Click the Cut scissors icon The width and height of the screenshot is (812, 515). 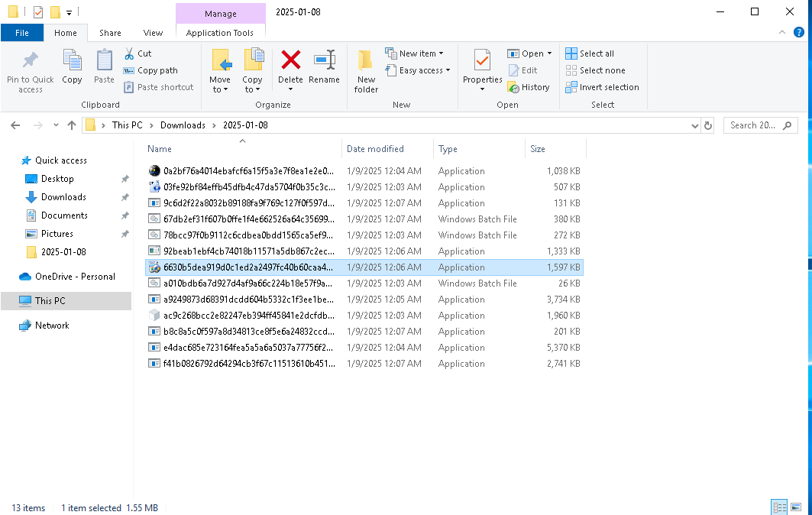pos(129,53)
